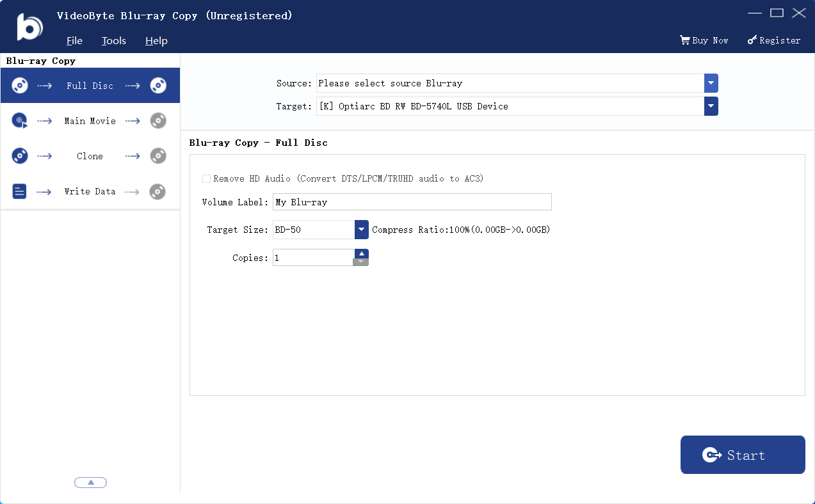Viewport: 815px width, 504px height.
Task: Click the Main Movie disc play icon
Action: (20, 121)
